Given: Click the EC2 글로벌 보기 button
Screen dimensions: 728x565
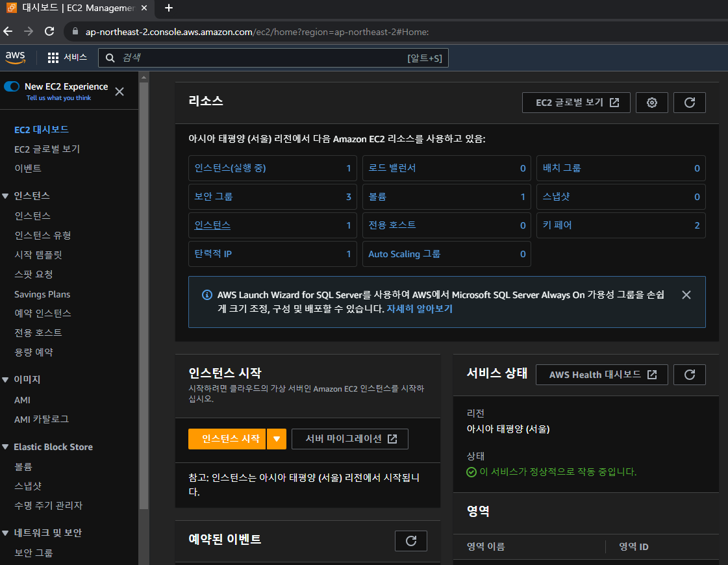Looking at the screenshot, I should point(576,103).
